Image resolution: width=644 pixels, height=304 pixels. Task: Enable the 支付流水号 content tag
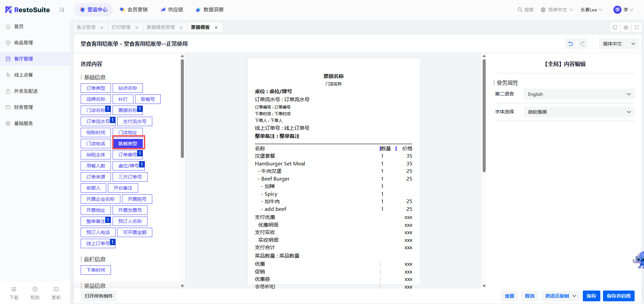coord(134,121)
